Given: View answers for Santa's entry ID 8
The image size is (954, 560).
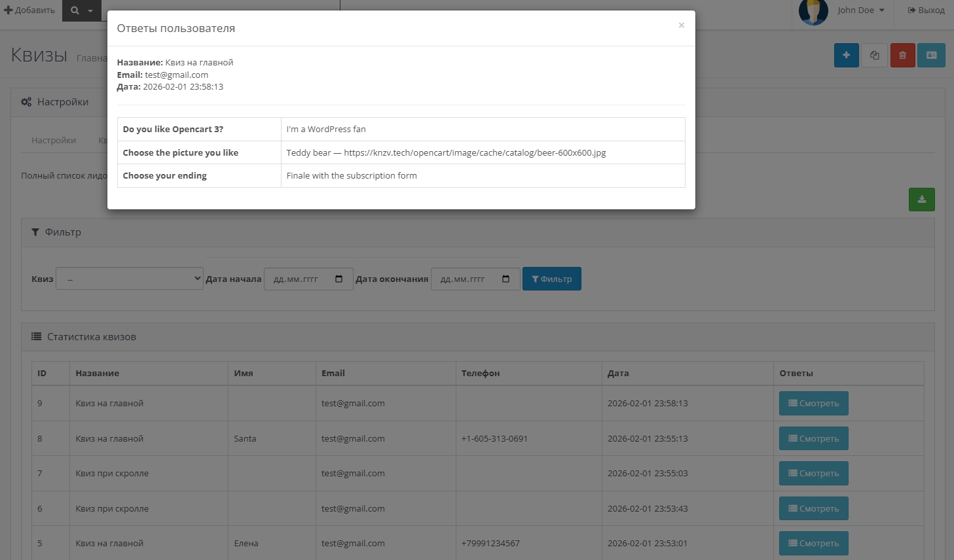Looking at the screenshot, I should coord(813,438).
